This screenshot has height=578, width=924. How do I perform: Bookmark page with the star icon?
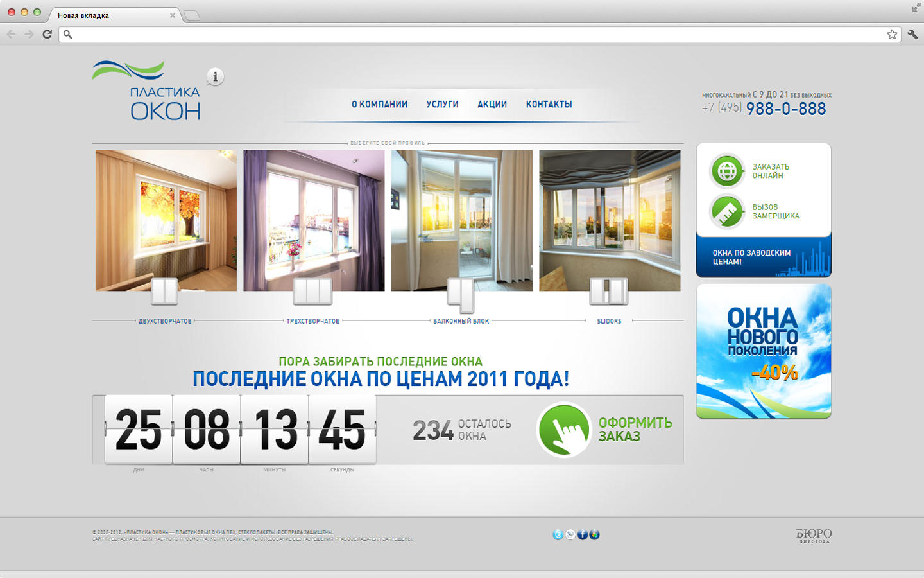[x=892, y=35]
